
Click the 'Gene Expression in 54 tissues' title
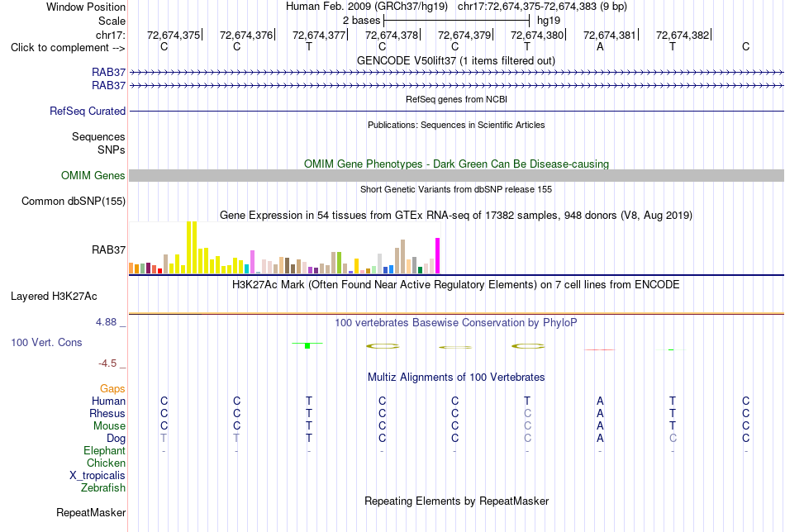[456, 216]
